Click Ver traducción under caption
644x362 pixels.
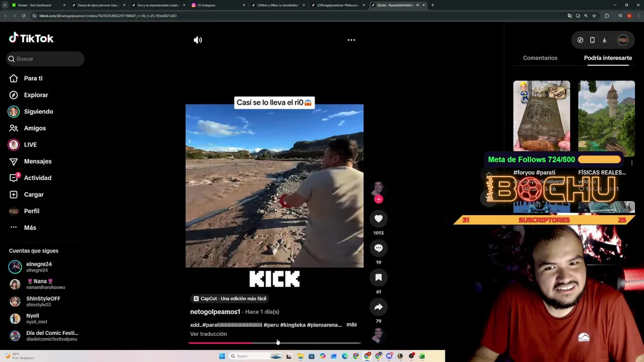coord(208,334)
